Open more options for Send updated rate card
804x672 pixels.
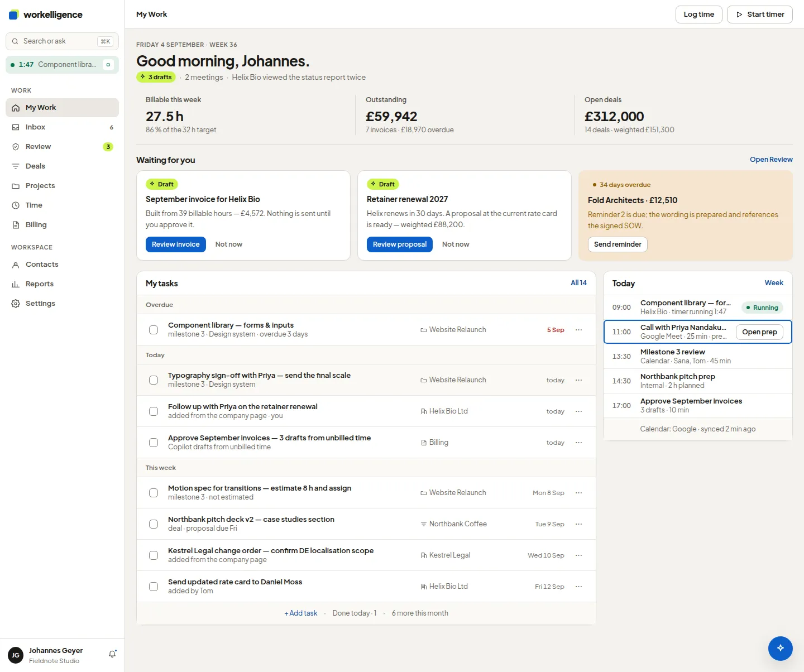click(578, 587)
